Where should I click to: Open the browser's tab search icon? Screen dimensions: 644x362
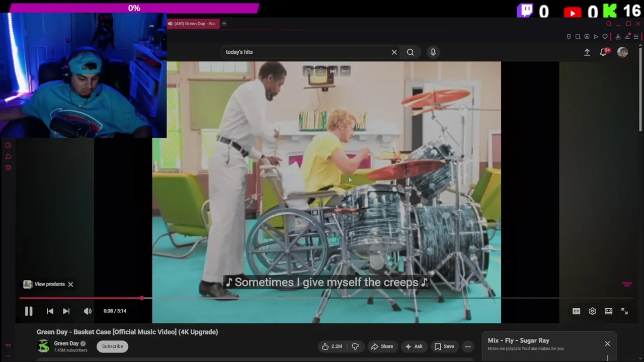point(609,24)
